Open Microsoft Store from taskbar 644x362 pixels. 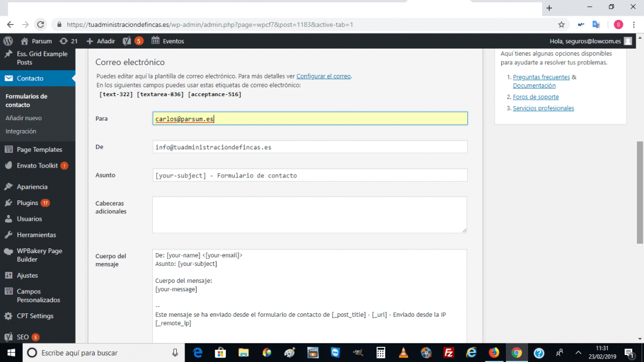point(221,353)
